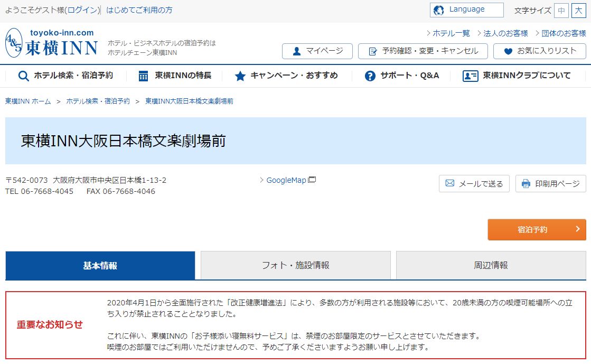The height and width of the screenshot is (364, 591).
Task: Open the ホテル一覧 link
Action: pyautogui.click(x=451, y=33)
